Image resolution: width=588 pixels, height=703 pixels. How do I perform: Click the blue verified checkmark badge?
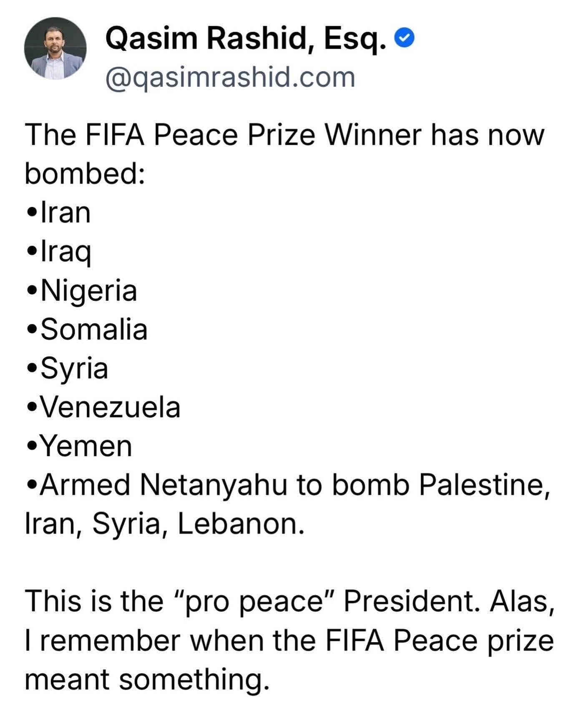click(405, 39)
